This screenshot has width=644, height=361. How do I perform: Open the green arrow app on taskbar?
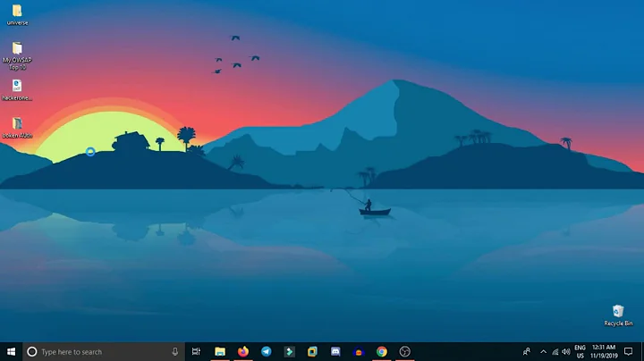click(289, 351)
